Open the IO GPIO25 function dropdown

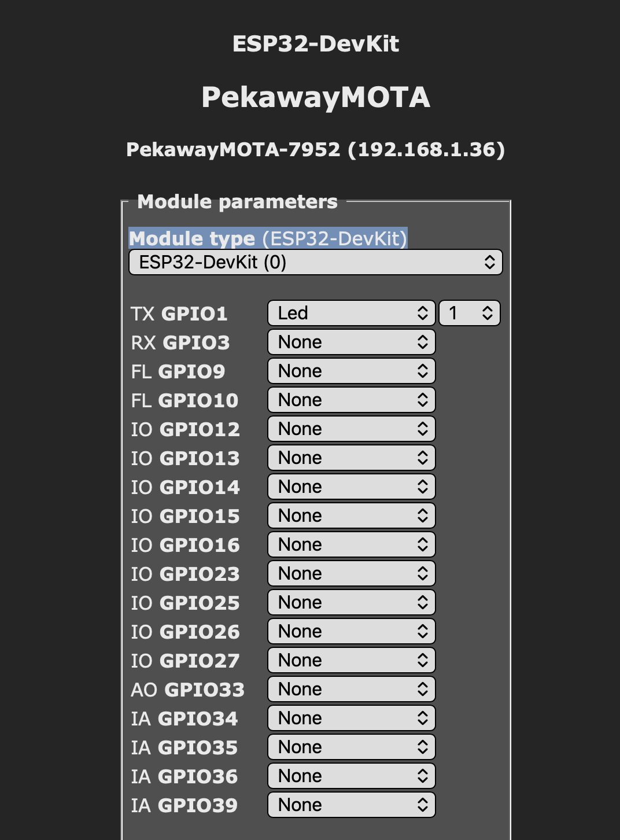[351, 602]
